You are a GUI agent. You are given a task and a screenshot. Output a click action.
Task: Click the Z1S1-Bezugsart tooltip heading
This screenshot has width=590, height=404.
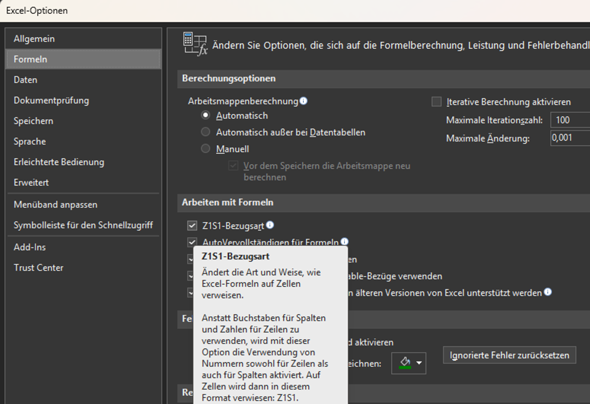click(236, 257)
